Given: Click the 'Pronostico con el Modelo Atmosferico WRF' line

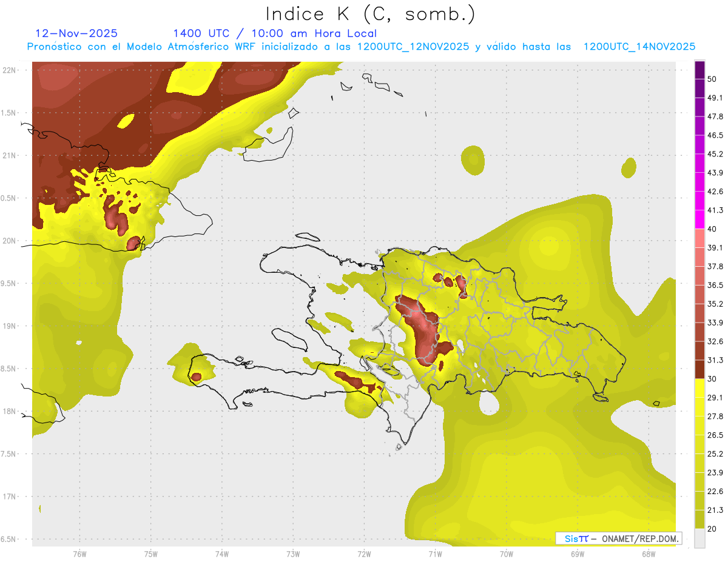Looking at the screenshot, I should coord(361,47).
